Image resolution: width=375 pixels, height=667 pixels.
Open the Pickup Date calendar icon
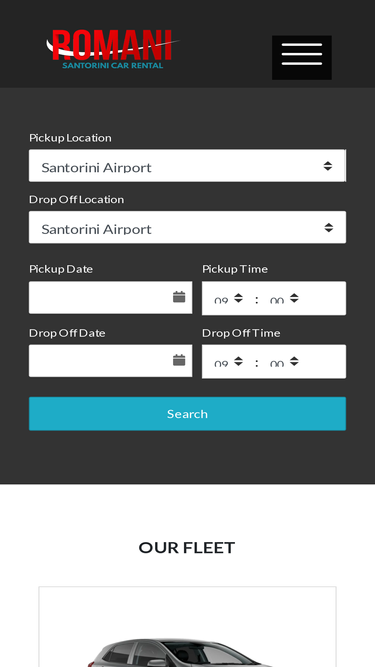(179, 297)
